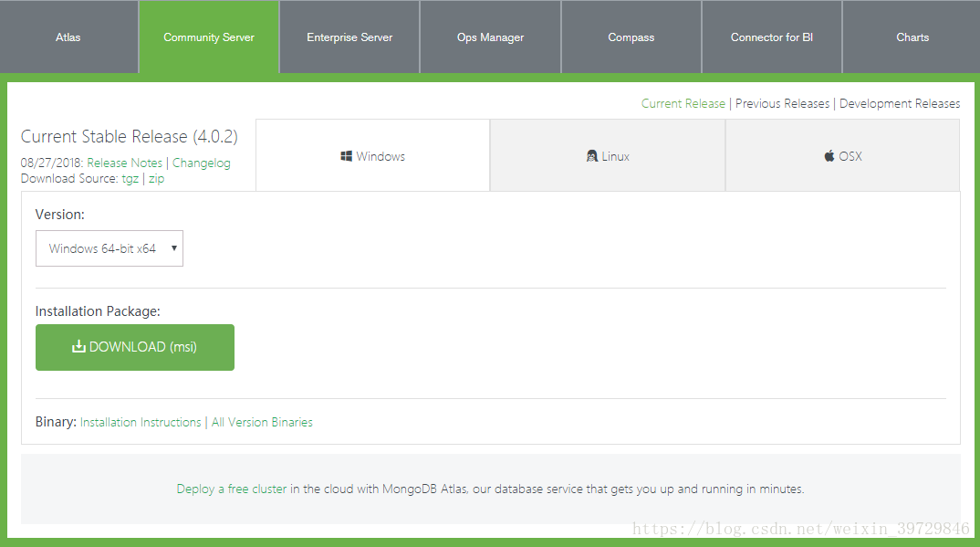This screenshot has width=980, height=547.
Task: Open the Changelog link
Action: pyautogui.click(x=202, y=163)
